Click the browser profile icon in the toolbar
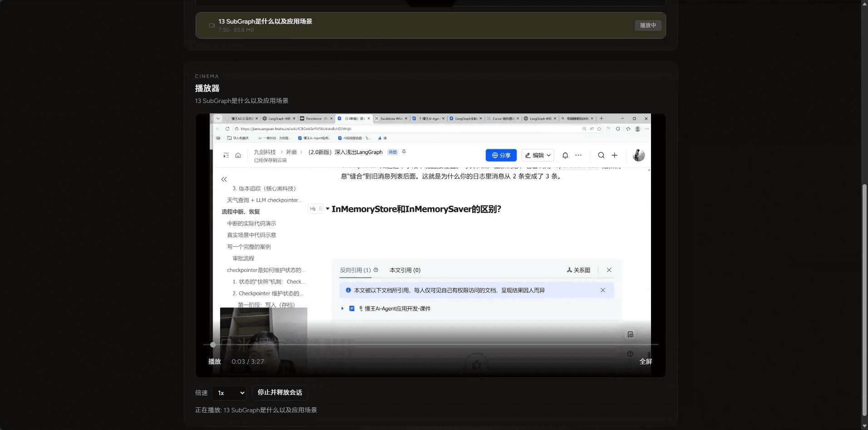The height and width of the screenshot is (430, 868). 637,129
